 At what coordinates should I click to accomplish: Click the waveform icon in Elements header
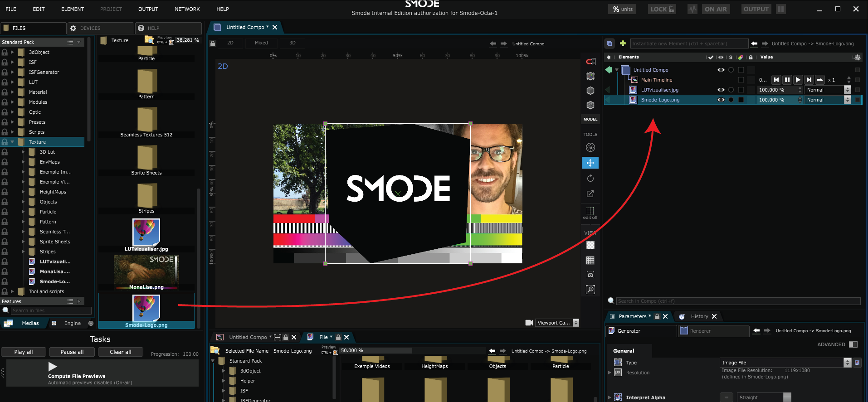(857, 57)
